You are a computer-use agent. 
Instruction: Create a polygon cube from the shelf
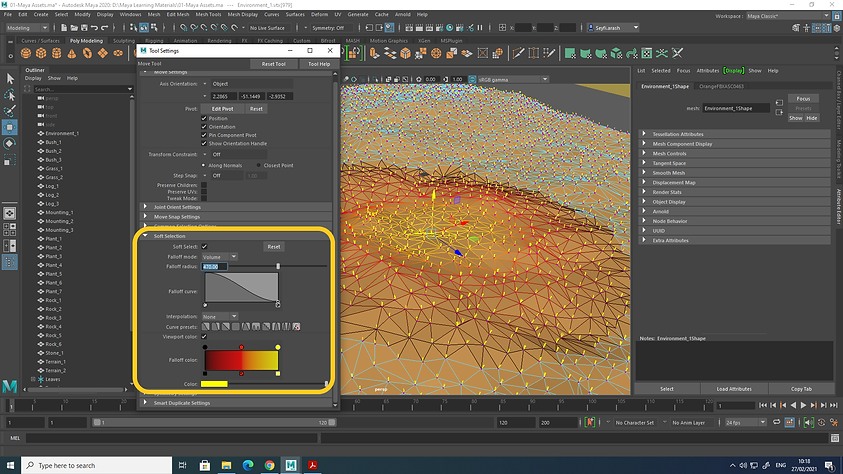pyautogui.click(x=41, y=53)
